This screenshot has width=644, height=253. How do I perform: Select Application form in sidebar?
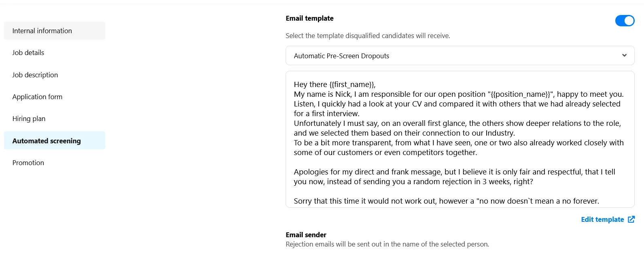coord(55,97)
